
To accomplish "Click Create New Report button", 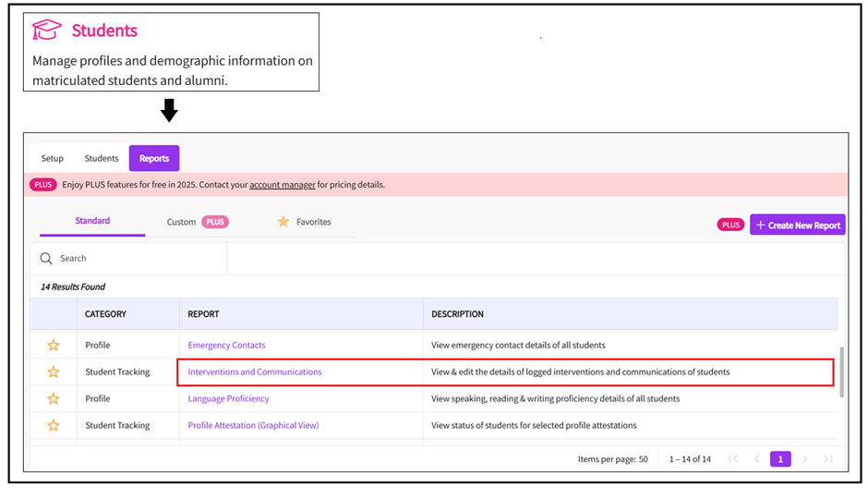I will [x=797, y=225].
